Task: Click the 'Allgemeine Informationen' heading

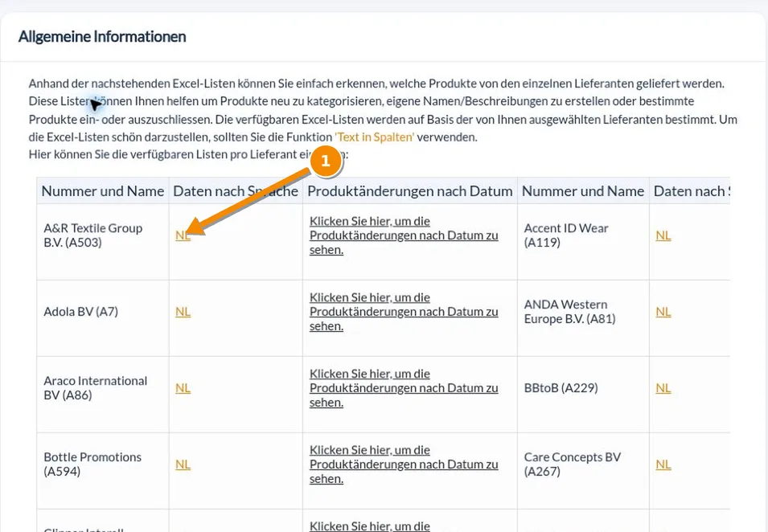Action: (x=102, y=37)
